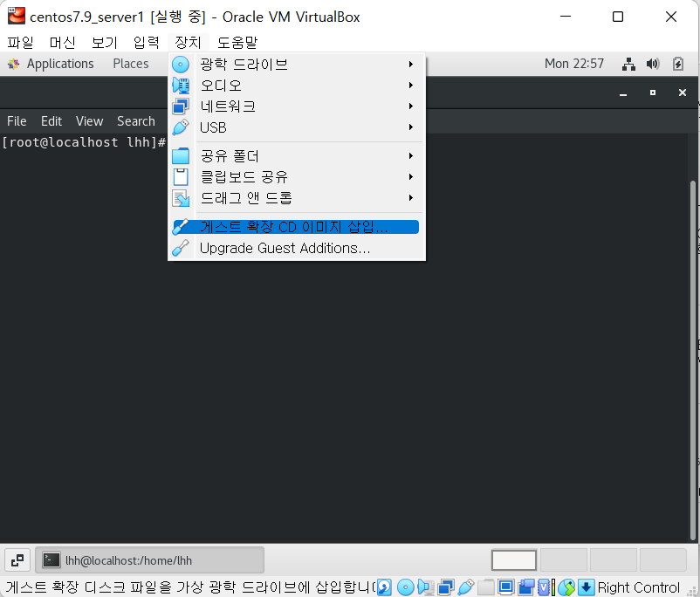Expand the 네트워크 submenu arrow

click(411, 106)
